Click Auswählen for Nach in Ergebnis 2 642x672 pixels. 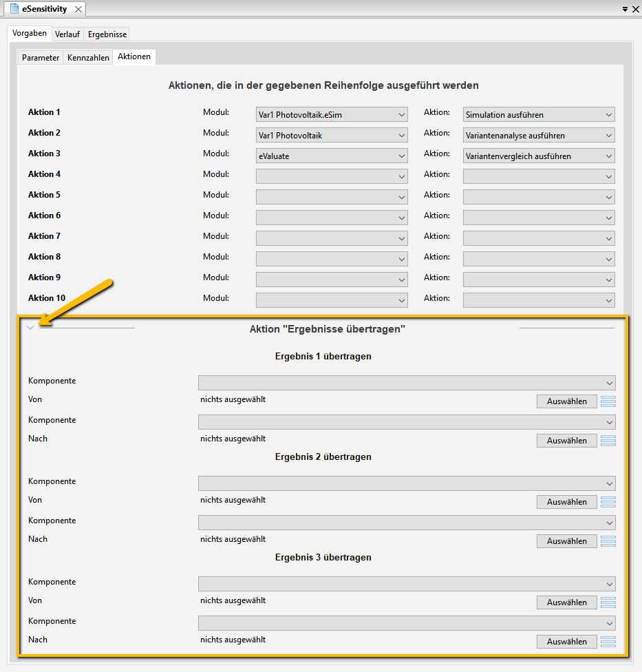pos(566,541)
